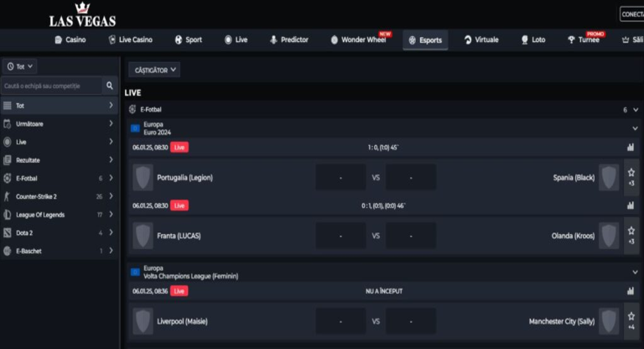Collapse the Europa Euro 2024 group
Viewport: 644px width, 349px height.
tap(635, 128)
